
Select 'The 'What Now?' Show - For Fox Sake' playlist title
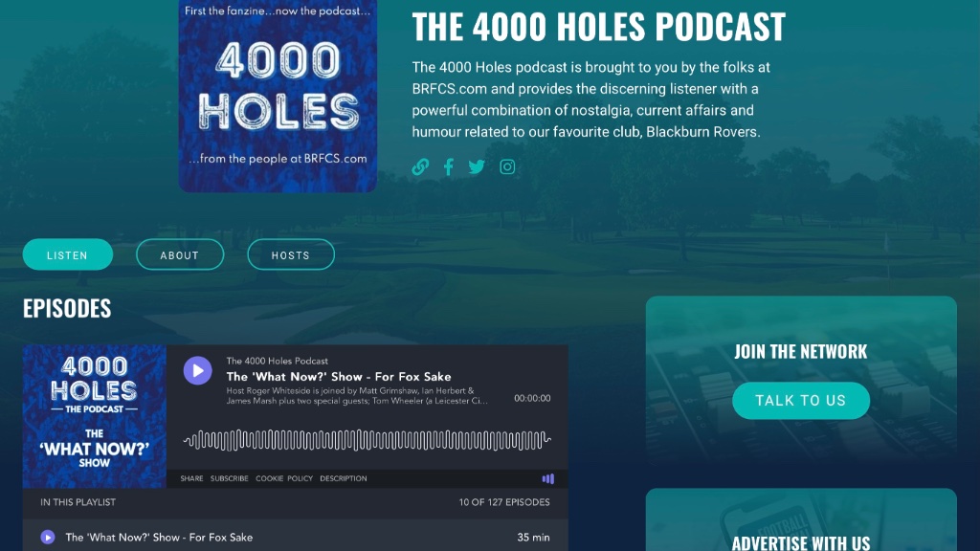[159, 538]
